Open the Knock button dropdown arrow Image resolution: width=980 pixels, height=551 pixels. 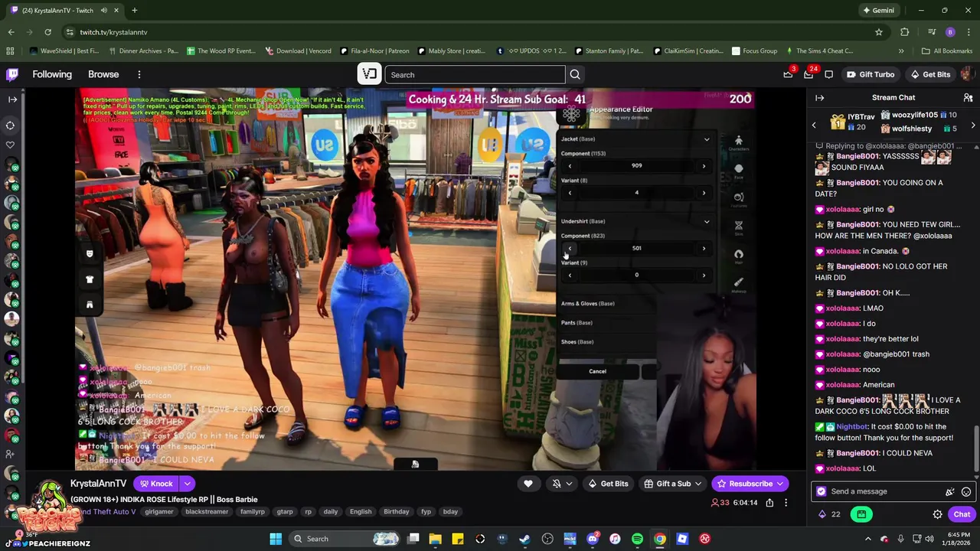187,484
